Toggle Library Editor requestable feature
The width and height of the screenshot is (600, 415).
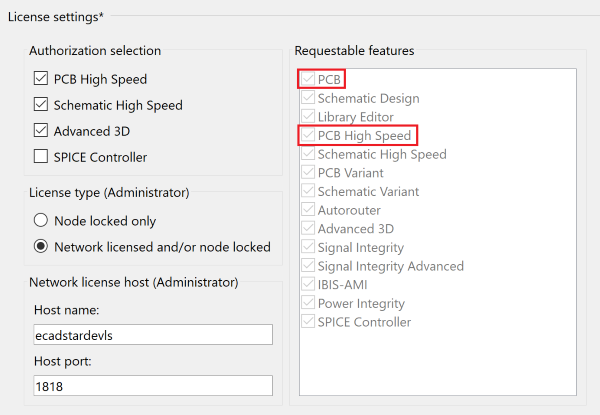pos(307,117)
